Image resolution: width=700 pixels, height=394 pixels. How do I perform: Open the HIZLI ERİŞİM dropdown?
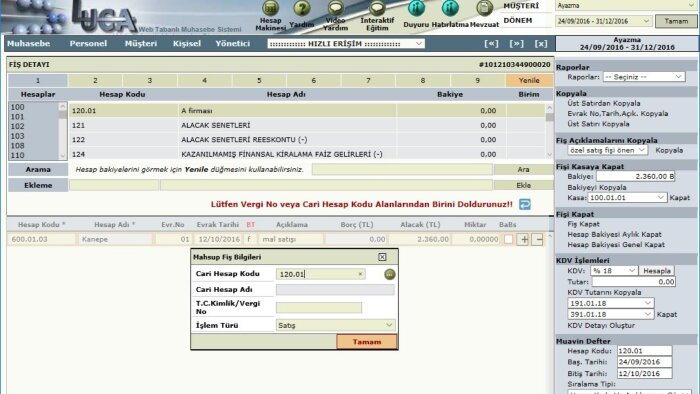(346, 44)
